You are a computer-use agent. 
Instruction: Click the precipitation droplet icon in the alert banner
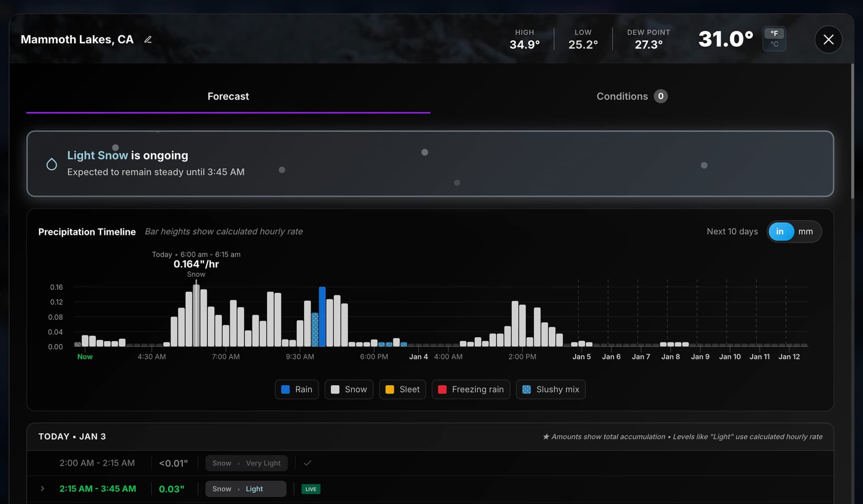click(x=51, y=164)
